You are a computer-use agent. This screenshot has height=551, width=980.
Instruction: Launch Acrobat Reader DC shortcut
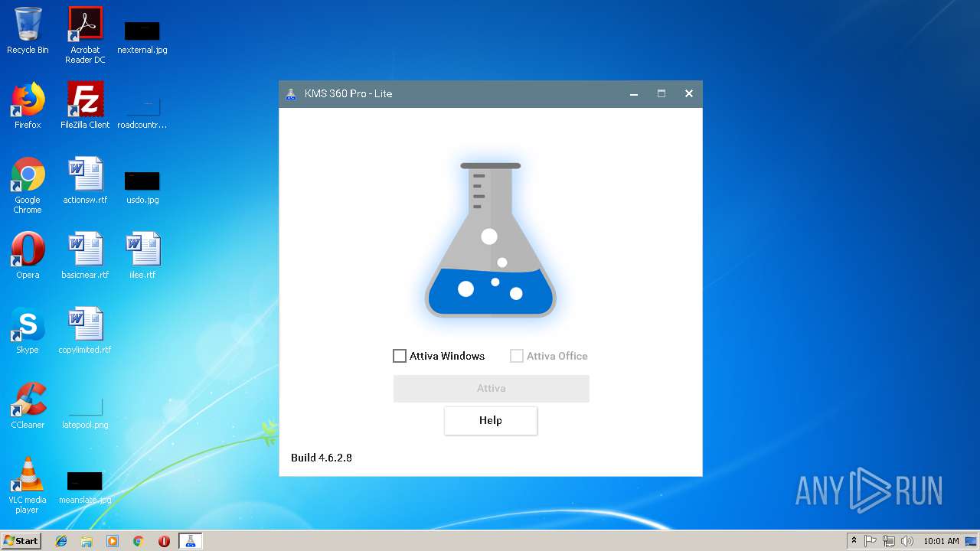click(85, 35)
